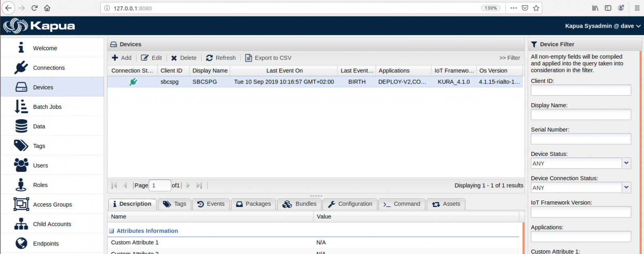This screenshot has width=644, height=254.
Task: Open the Device Status dropdown
Action: [626, 163]
